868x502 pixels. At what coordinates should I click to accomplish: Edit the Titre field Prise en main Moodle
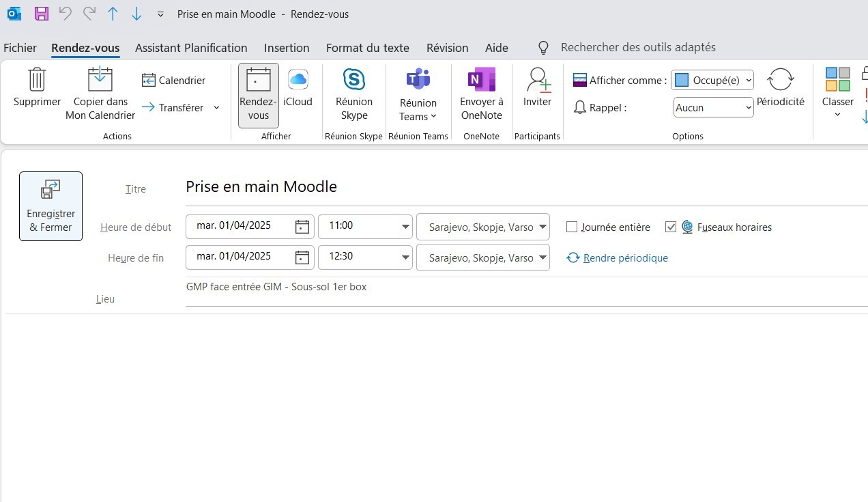(x=525, y=187)
